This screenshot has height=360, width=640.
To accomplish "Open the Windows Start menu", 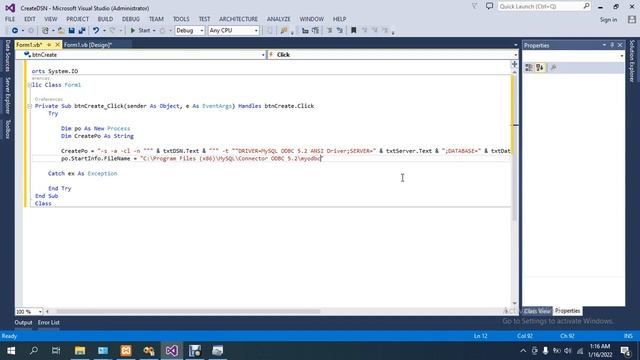I will [11, 351].
